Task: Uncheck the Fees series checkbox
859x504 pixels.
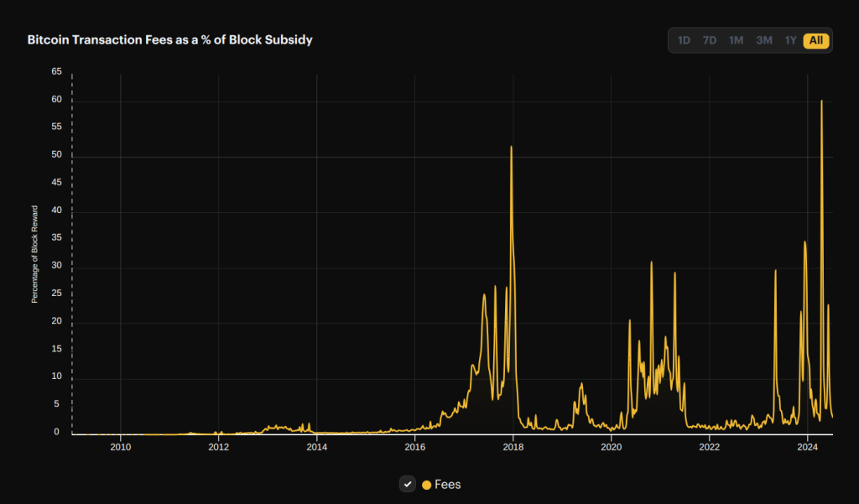Action: tap(407, 484)
